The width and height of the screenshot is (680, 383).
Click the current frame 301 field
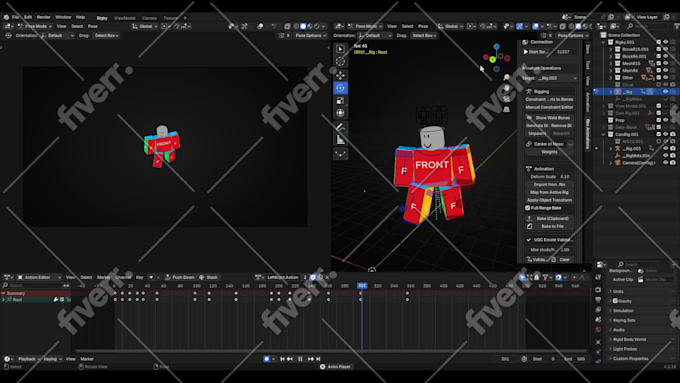[x=505, y=359]
